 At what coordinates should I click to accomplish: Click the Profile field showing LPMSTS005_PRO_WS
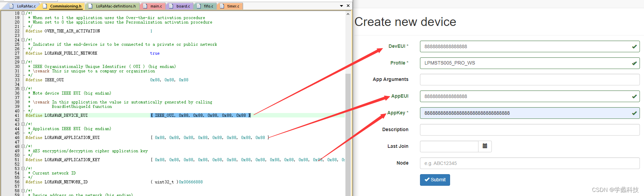[x=529, y=63]
